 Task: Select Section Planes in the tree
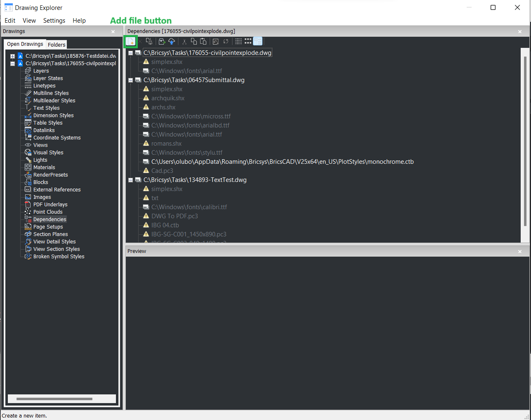pos(50,234)
